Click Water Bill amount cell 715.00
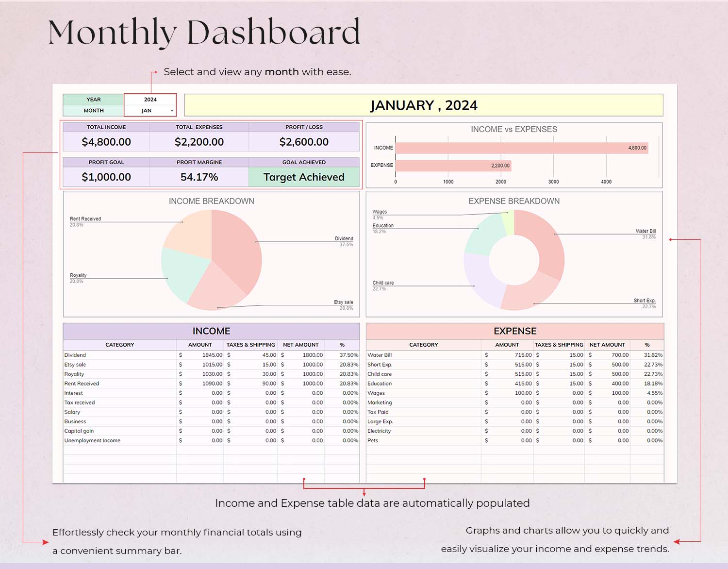The height and width of the screenshot is (569, 728). coord(507,355)
